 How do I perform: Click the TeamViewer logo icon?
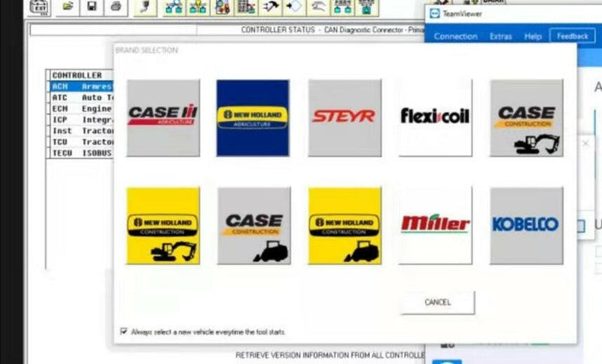435,14
